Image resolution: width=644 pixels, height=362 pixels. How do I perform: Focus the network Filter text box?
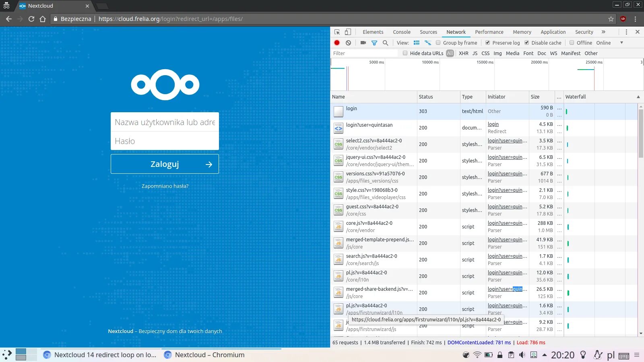[x=365, y=53]
